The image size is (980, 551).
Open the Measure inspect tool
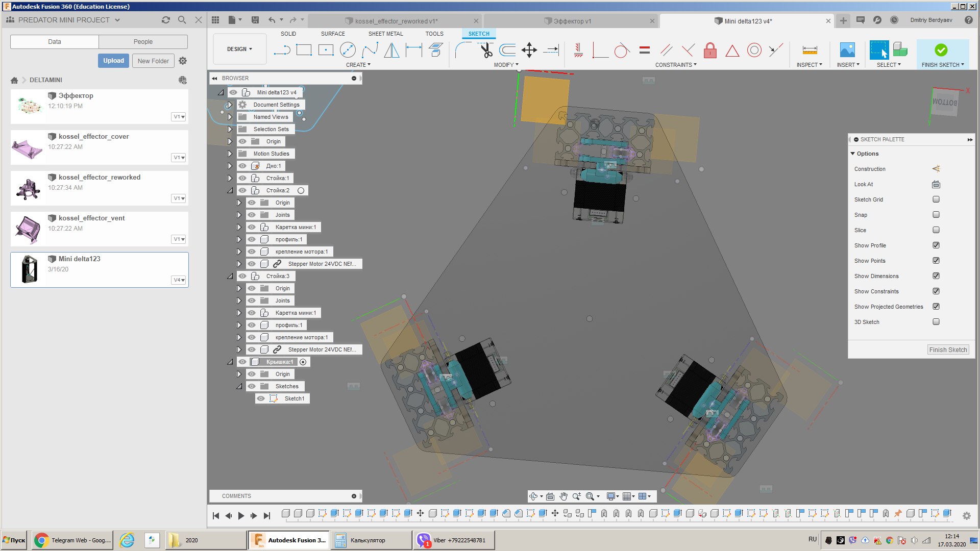tap(810, 50)
